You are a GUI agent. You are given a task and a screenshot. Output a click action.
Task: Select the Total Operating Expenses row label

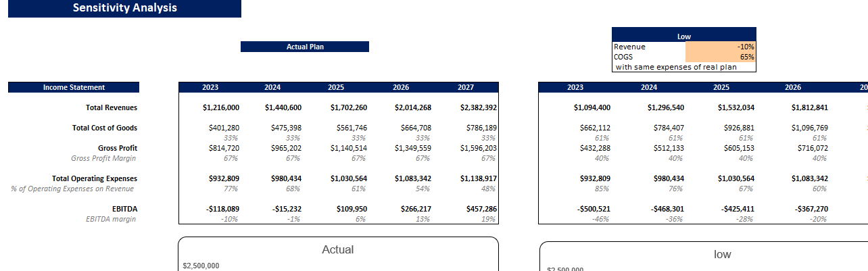pos(95,178)
